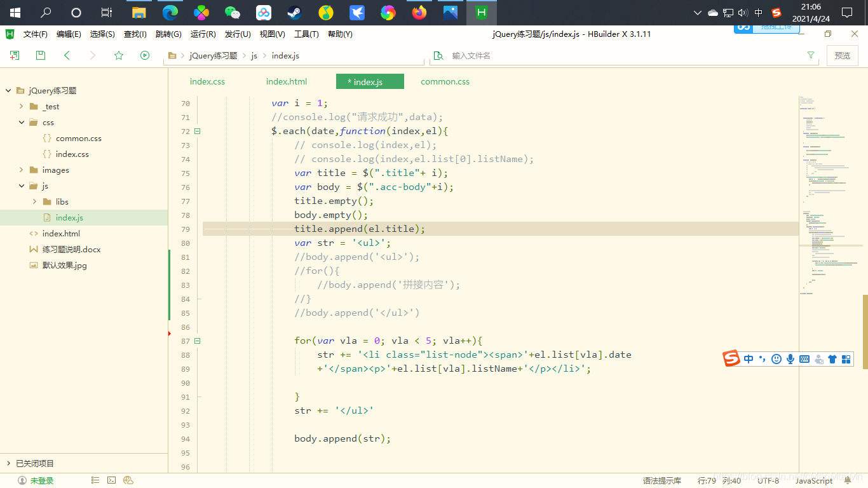Click the soft keyboard icon on Sogou bar

click(804, 359)
